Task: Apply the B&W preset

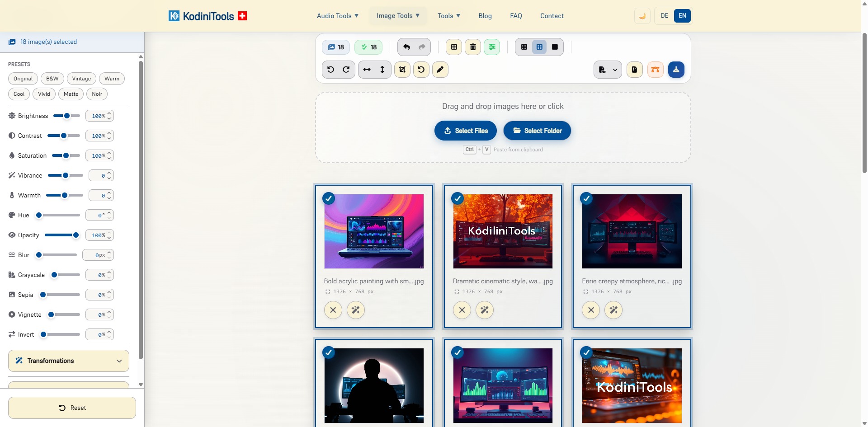Action: (52, 79)
